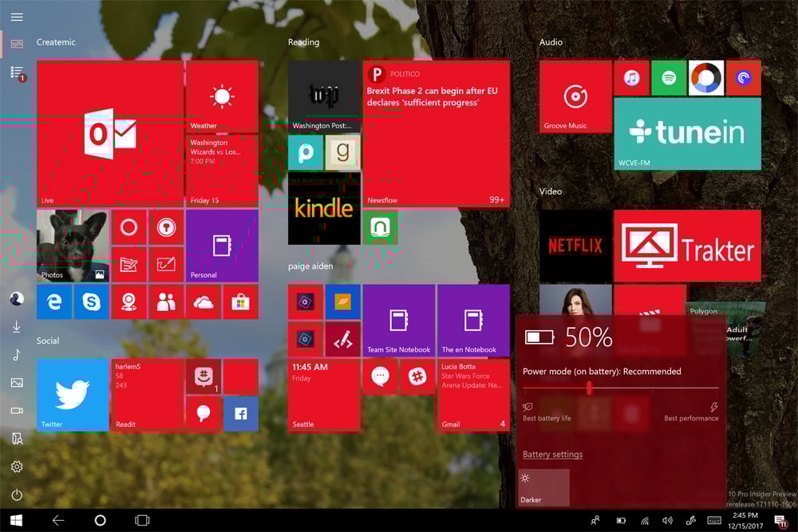Toggle the Darker brightness quick action

(x=543, y=487)
